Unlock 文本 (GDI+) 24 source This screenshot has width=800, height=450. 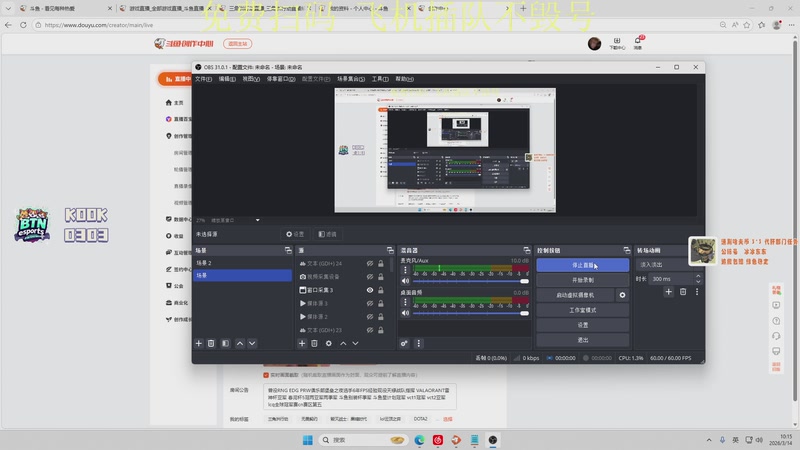381,263
